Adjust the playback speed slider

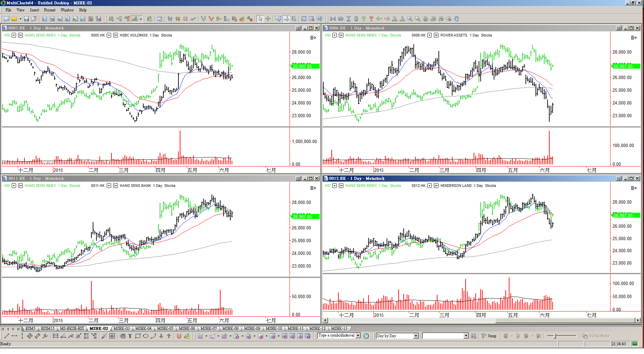555,336
